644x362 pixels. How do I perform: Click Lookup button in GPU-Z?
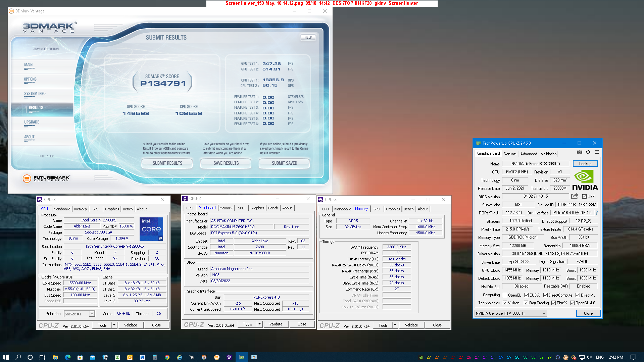point(585,164)
